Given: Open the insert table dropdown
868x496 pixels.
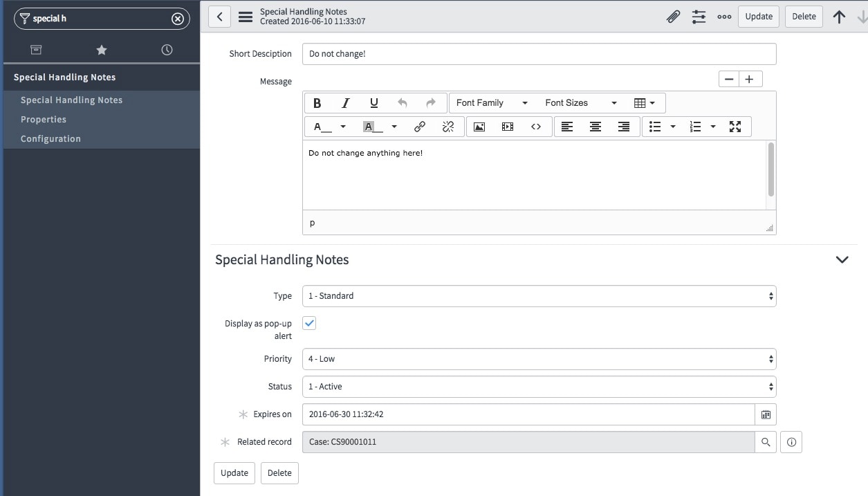Looking at the screenshot, I should coord(645,103).
